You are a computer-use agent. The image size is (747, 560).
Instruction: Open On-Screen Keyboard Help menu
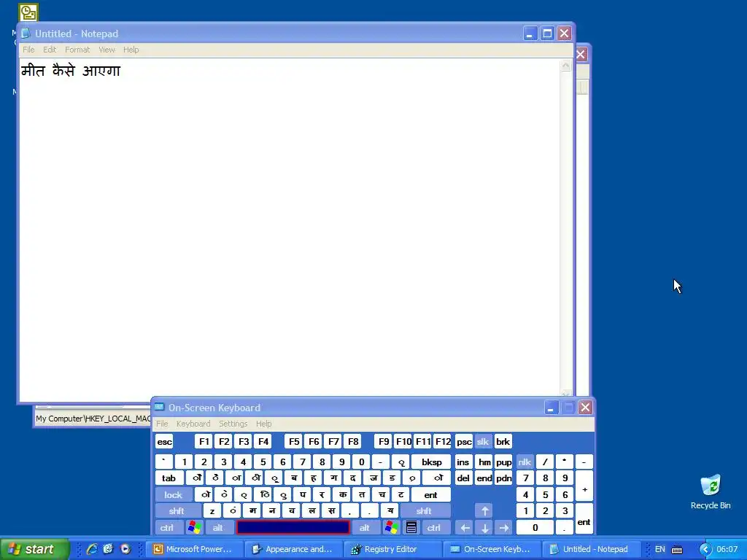click(263, 424)
